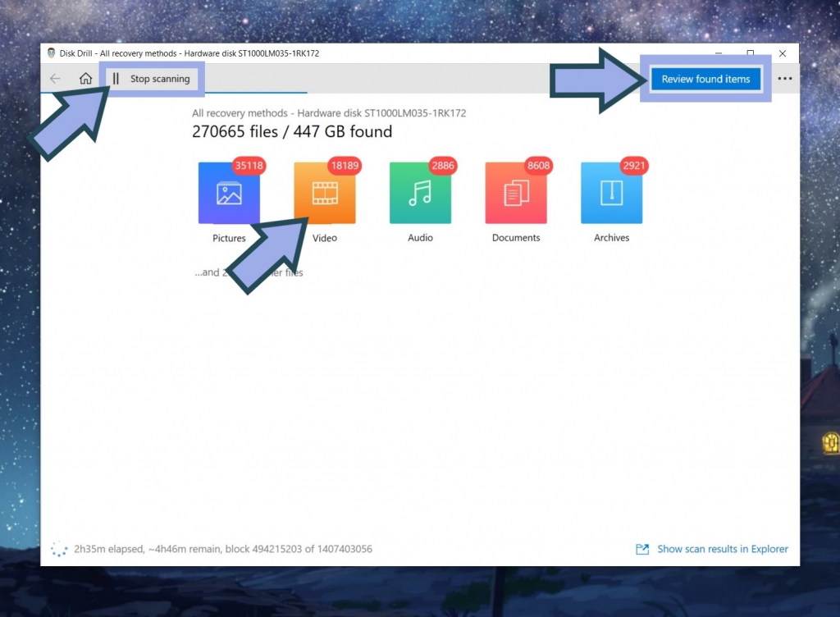Viewport: 840px width, 617px height.
Task: Click the back arrow icon
Action: click(55, 79)
